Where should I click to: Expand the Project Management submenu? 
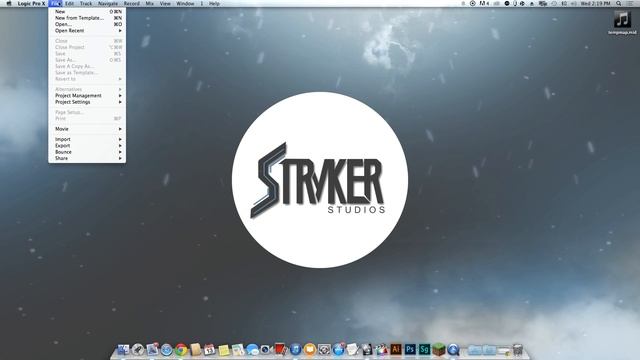point(87,96)
